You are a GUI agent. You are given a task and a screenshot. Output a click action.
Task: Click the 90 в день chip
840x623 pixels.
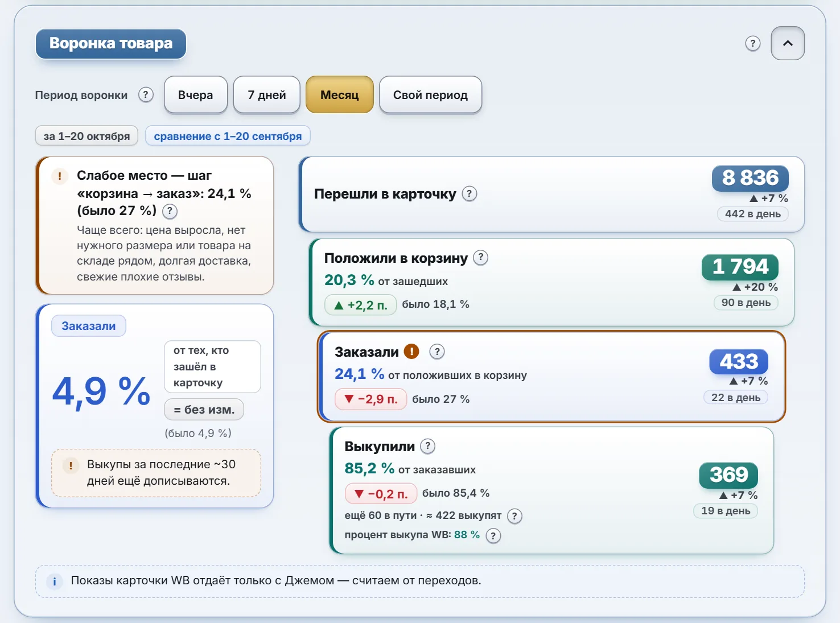tap(746, 303)
